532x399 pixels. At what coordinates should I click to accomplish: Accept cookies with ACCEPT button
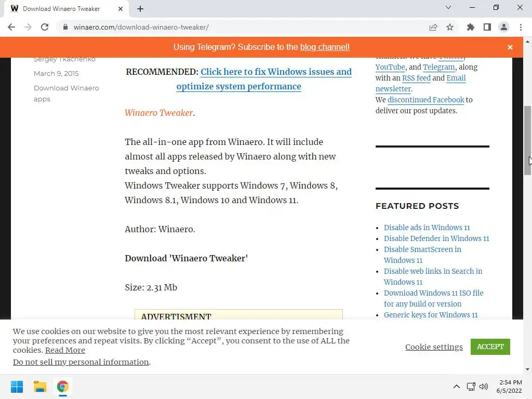pyautogui.click(x=490, y=347)
